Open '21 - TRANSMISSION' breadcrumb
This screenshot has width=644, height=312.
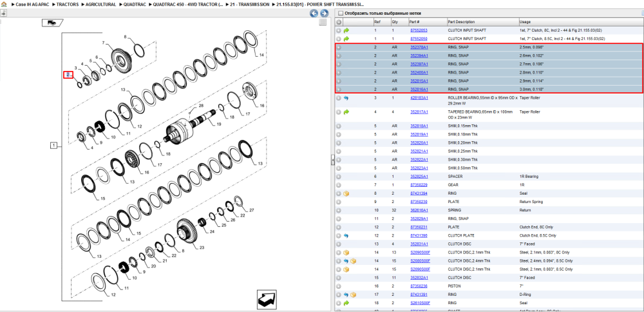click(x=250, y=5)
